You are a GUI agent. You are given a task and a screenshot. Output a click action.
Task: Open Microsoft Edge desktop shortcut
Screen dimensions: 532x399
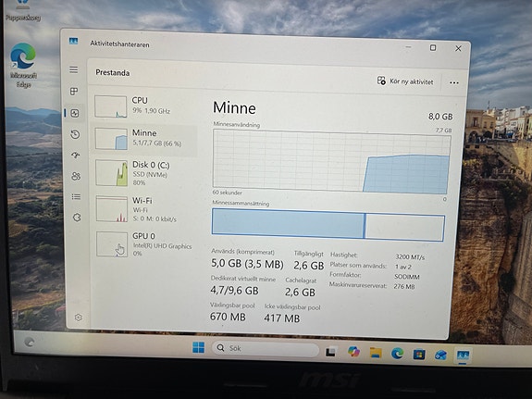23,65
